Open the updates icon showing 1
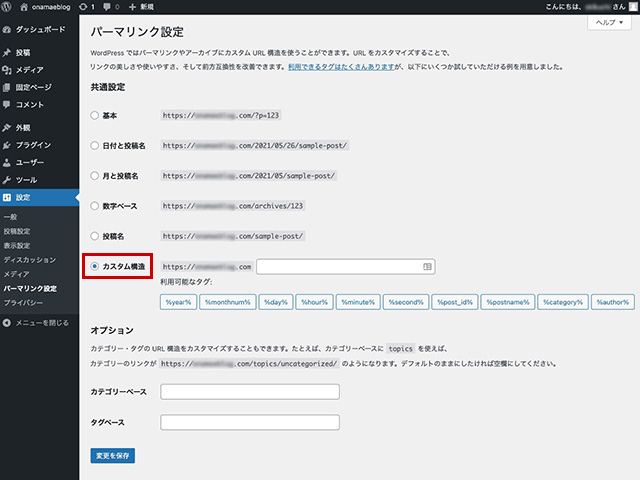 click(87, 7)
